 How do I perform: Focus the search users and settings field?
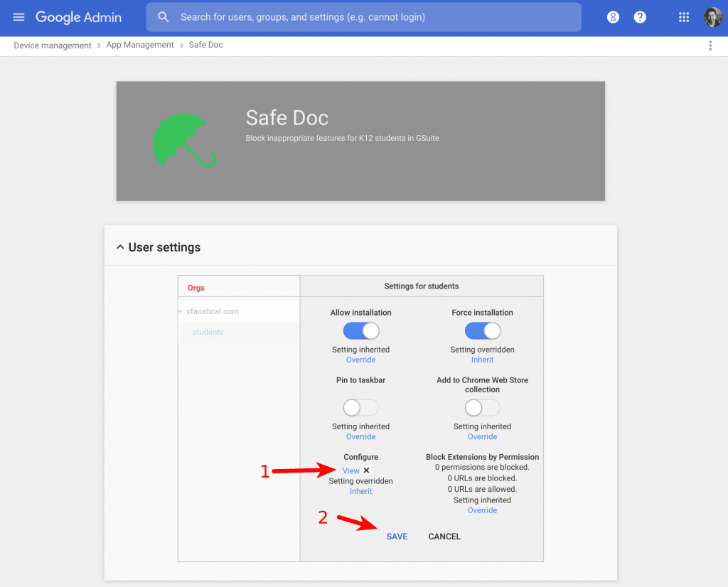tap(363, 17)
